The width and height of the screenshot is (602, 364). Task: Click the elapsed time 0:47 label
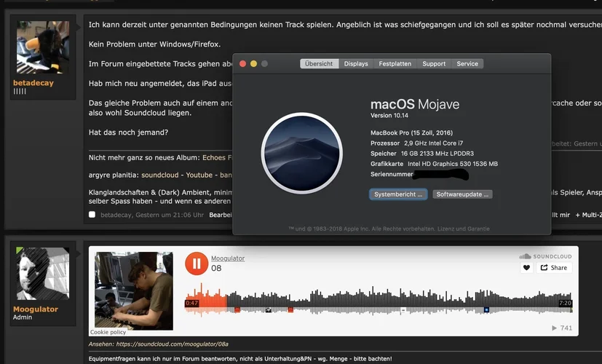click(191, 303)
